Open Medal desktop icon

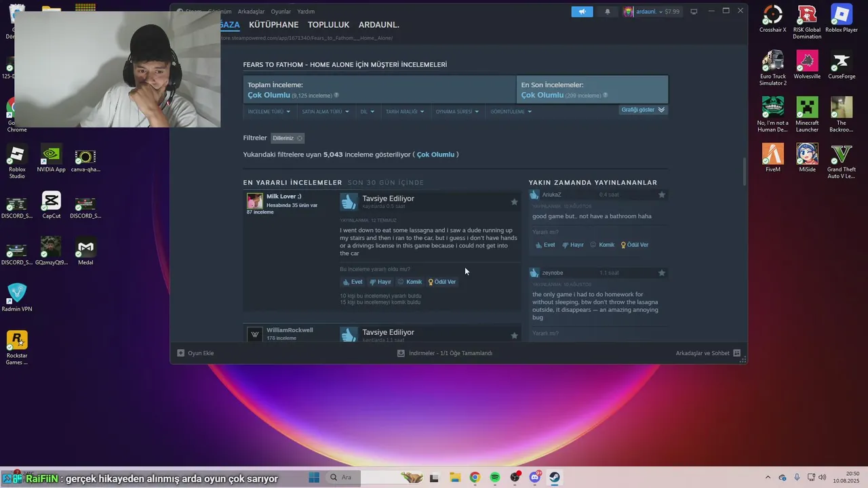[x=85, y=251]
